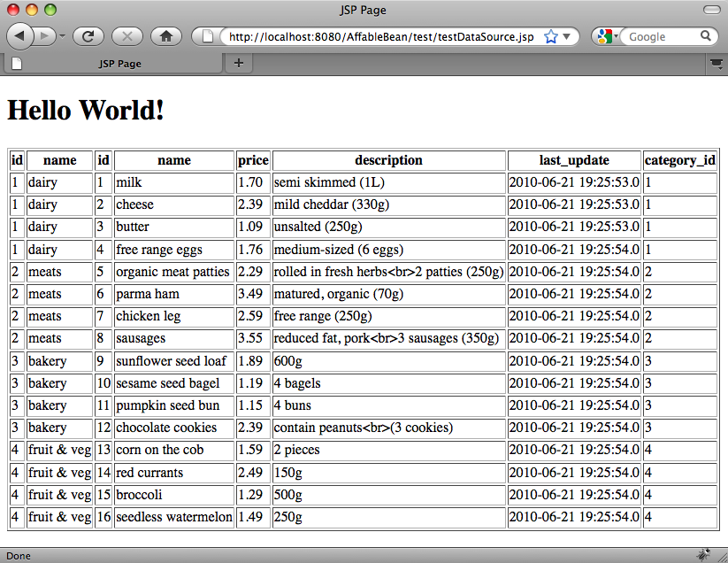Reload the current page
Viewport: 728px width, 563px height.
(88, 36)
